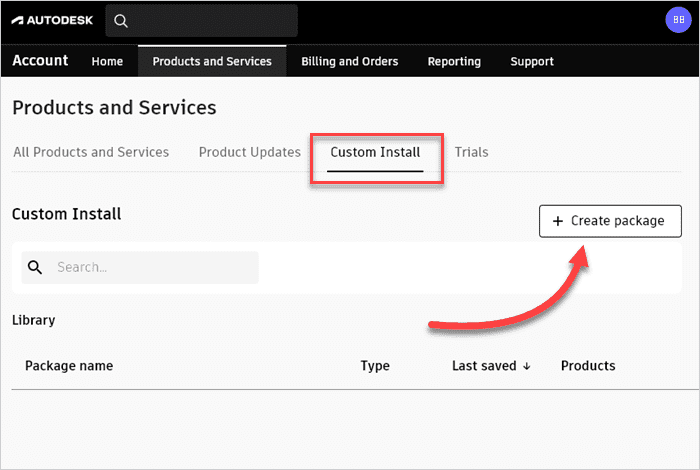Switch to All Products and Services tab
Image resolution: width=700 pixels, height=470 pixels.
click(x=91, y=152)
